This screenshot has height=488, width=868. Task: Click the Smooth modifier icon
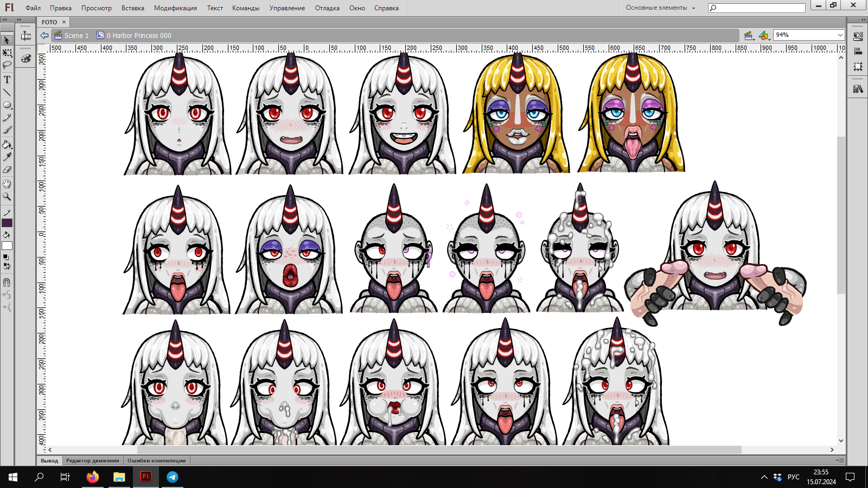pyautogui.click(x=7, y=295)
